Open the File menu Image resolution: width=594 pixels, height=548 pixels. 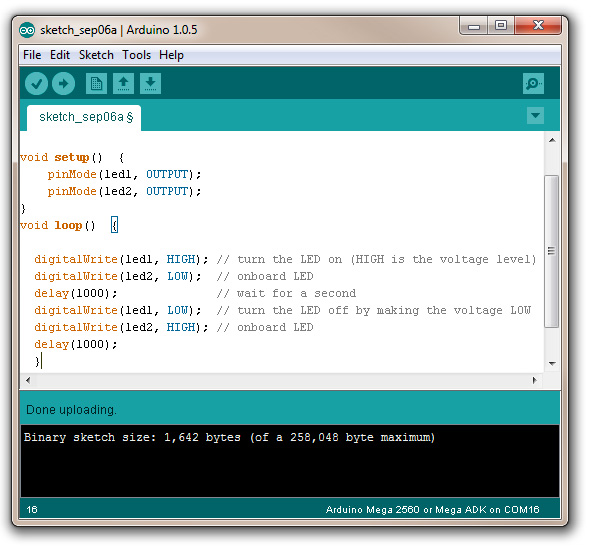[x=32, y=55]
